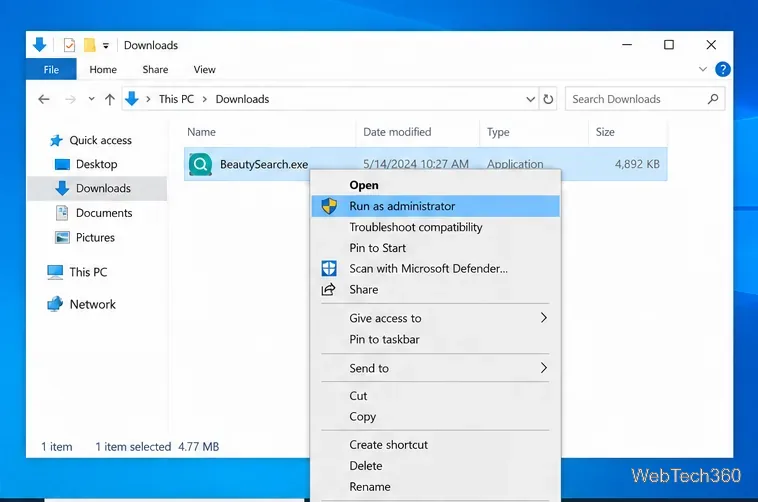Click the Network icon in sidebar
The width and height of the screenshot is (758, 502).
coord(55,304)
